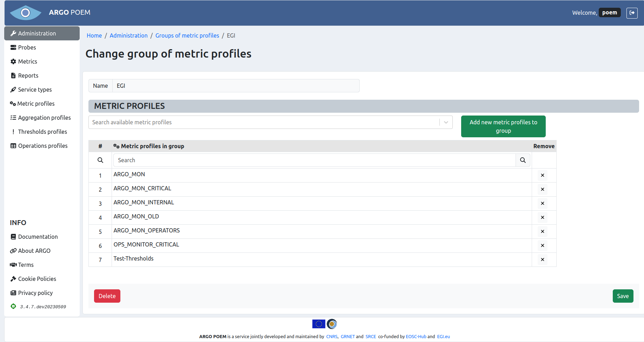Image resolution: width=644 pixels, height=342 pixels.
Task: Click the Metrics gear icon in sidebar
Action: (x=13, y=61)
